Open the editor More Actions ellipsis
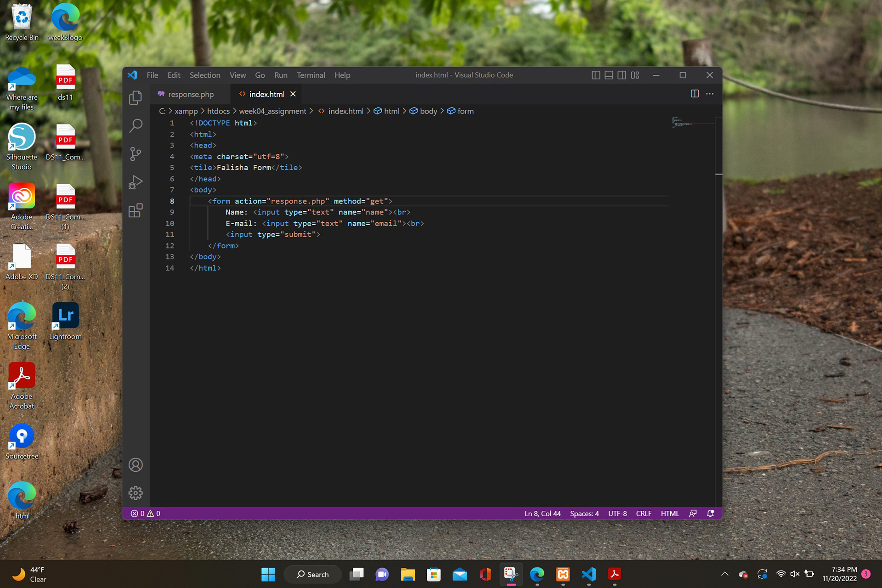 coord(710,94)
